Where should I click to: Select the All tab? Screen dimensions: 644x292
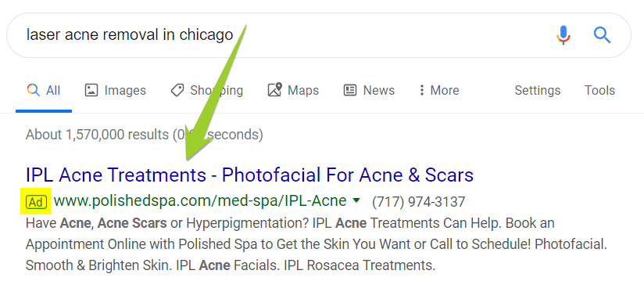pyautogui.click(x=44, y=91)
